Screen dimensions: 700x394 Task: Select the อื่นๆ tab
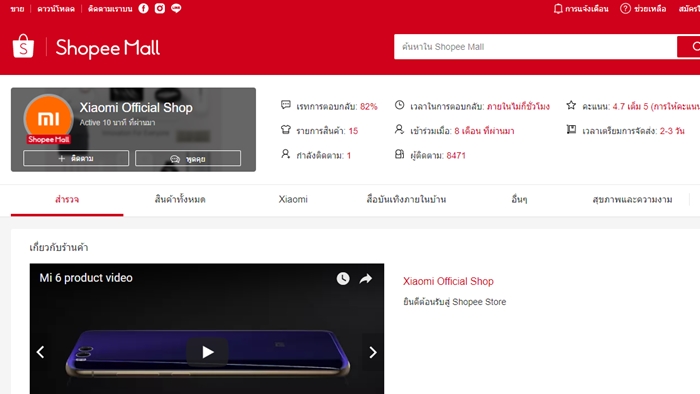(519, 199)
